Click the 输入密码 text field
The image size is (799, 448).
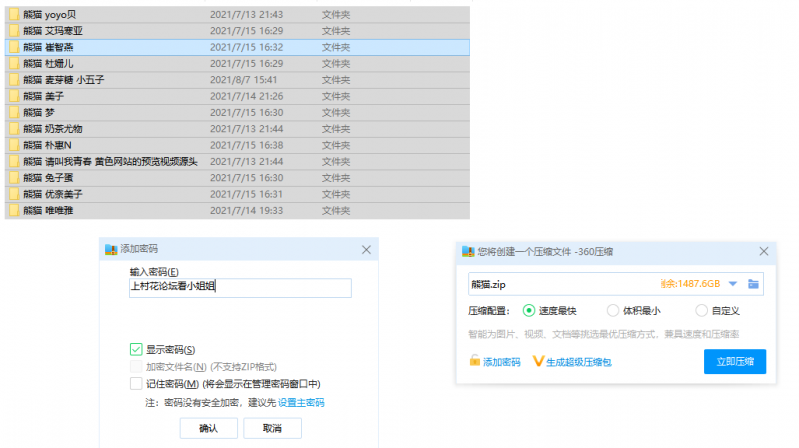[240, 288]
